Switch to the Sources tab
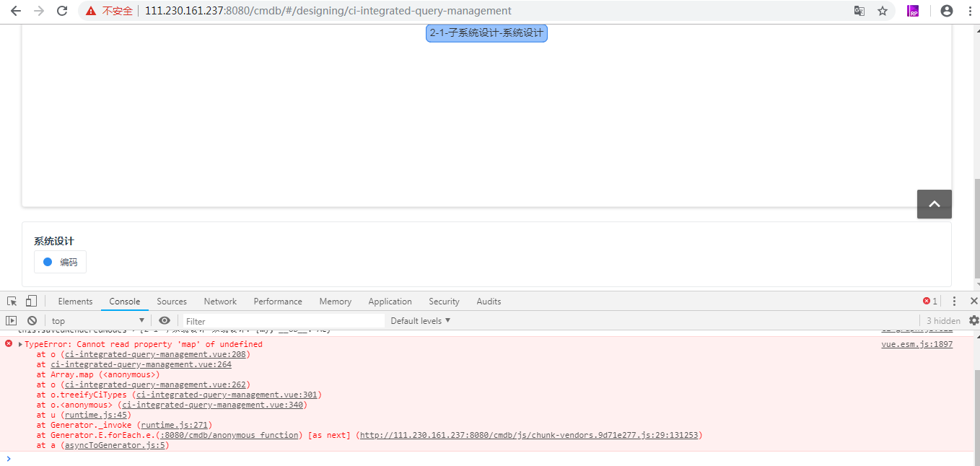The height and width of the screenshot is (466, 980). (172, 301)
